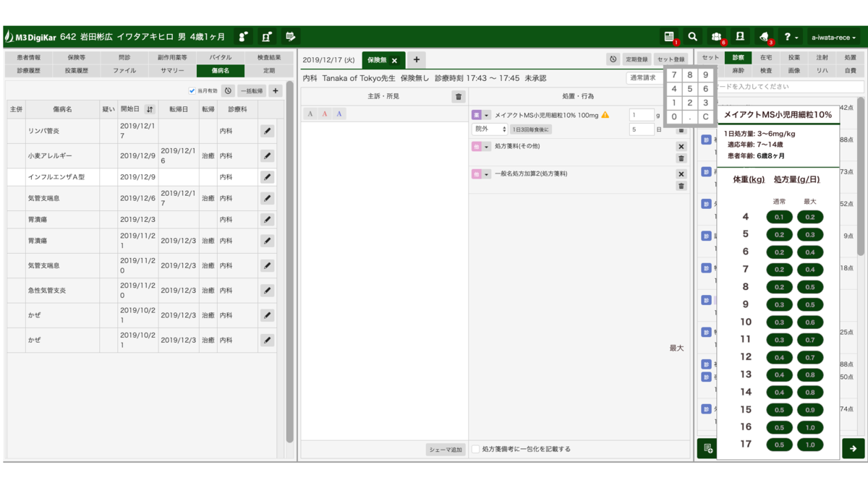Remove 一般名処方加算2 with X icon

(x=681, y=174)
